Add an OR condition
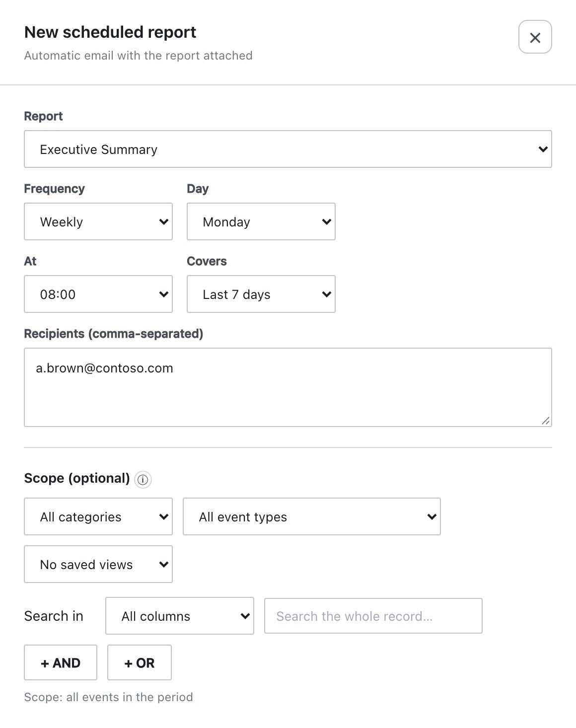Viewport: 576px width, 728px height. click(x=140, y=662)
